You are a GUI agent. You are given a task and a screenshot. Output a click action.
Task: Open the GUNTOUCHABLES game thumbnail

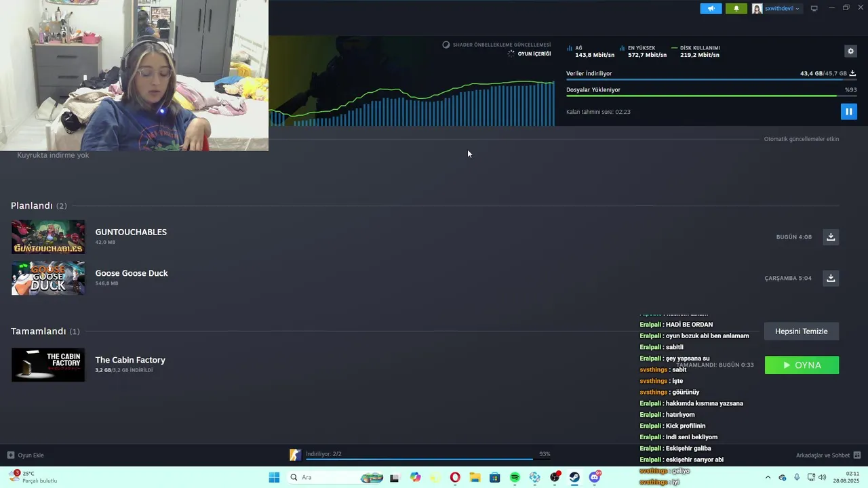point(48,237)
